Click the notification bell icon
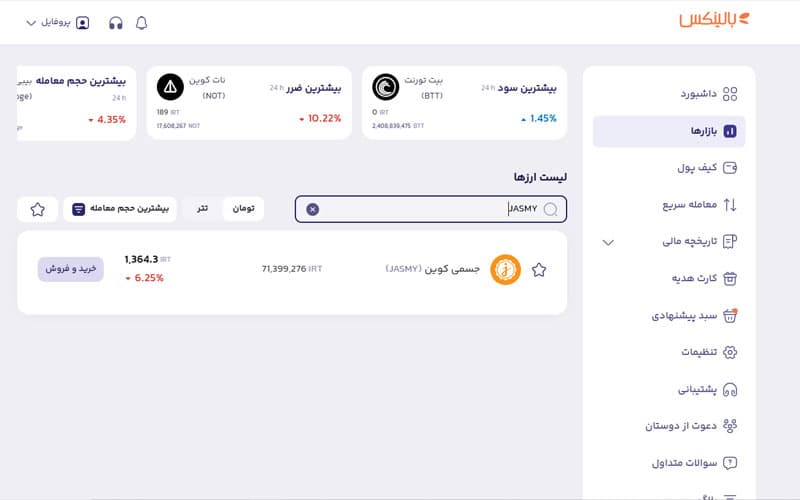The image size is (800, 500). (x=141, y=22)
